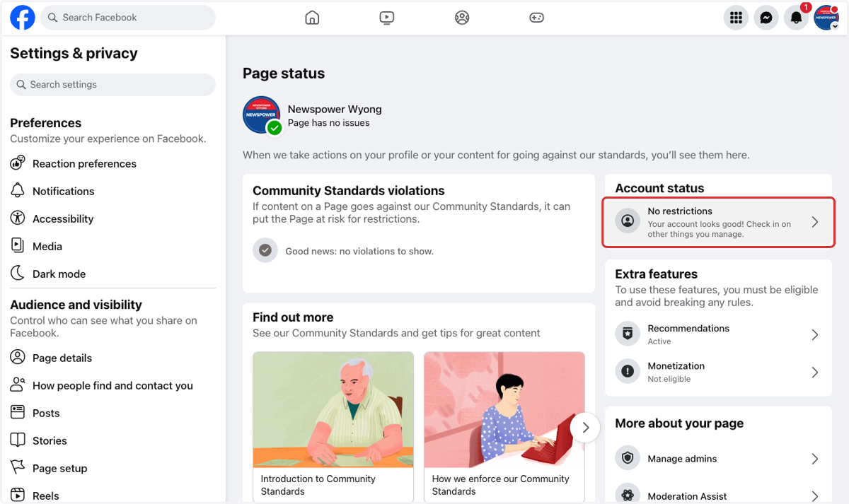
Task: Click the Notifications bell in sidebar
Action: 18,191
